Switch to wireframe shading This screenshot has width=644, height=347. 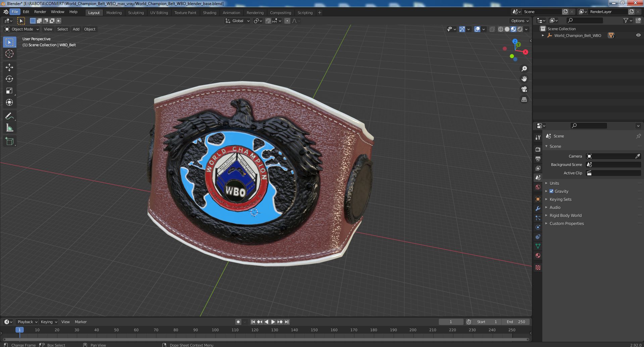(x=501, y=29)
